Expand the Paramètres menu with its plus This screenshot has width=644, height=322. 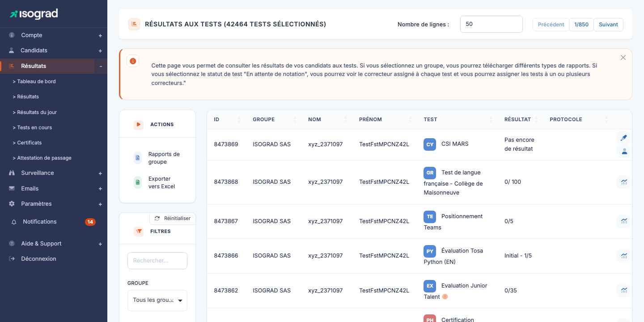(100, 204)
